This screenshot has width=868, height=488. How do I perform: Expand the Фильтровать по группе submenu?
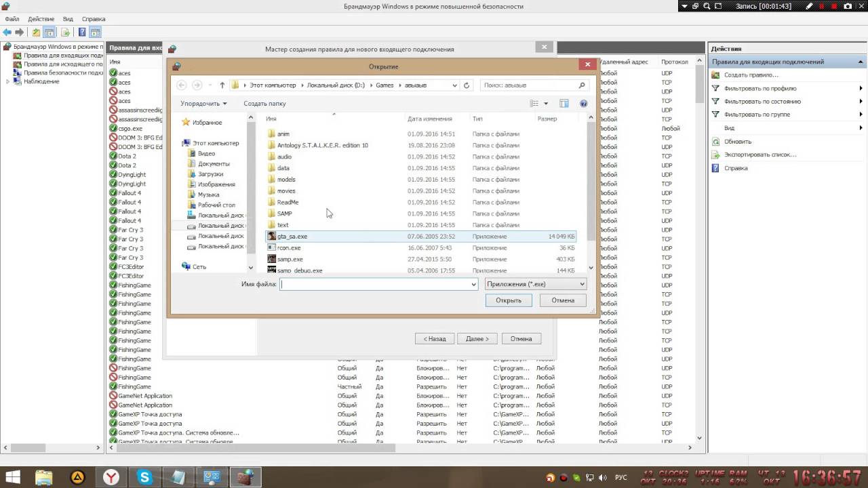tap(861, 115)
